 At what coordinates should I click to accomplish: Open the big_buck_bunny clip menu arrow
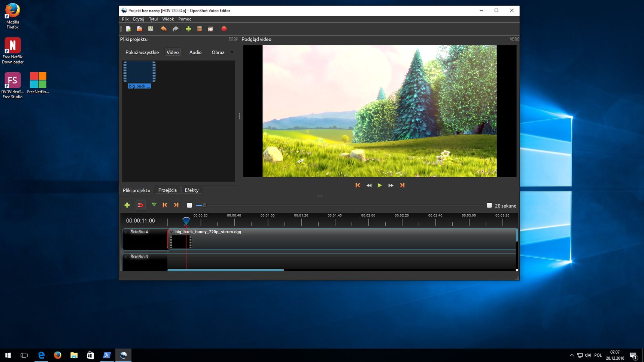[x=171, y=232]
